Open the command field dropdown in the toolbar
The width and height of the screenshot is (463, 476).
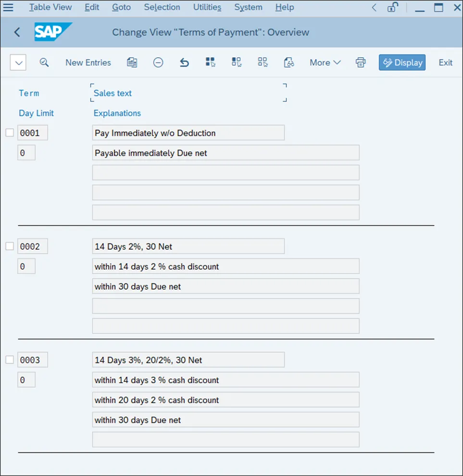point(18,63)
